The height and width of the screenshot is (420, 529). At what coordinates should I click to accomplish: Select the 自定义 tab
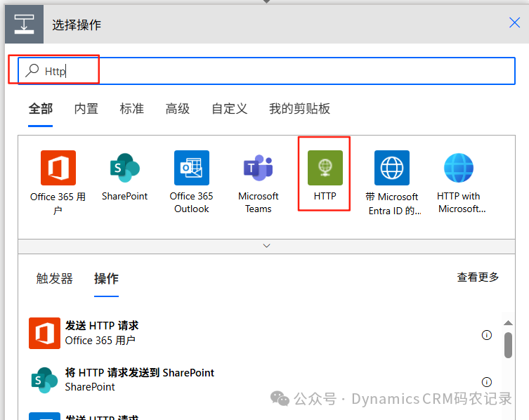click(x=230, y=109)
